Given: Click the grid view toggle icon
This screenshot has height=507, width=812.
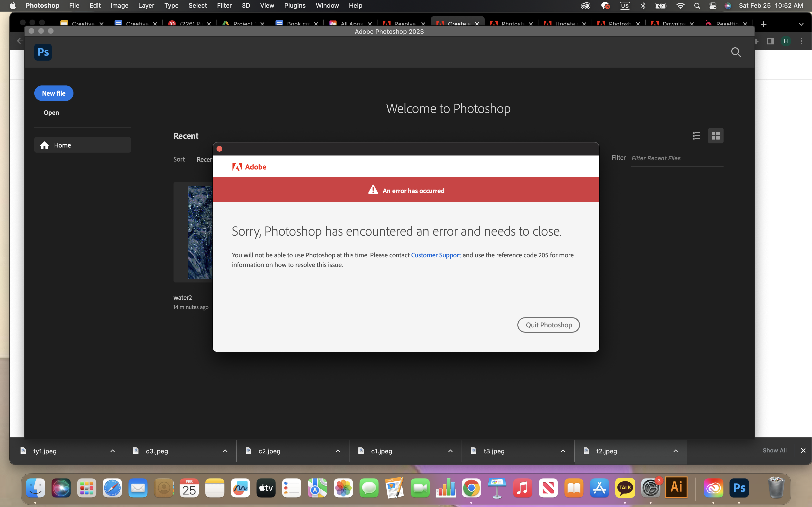Looking at the screenshot, I should tap(716, 135).
